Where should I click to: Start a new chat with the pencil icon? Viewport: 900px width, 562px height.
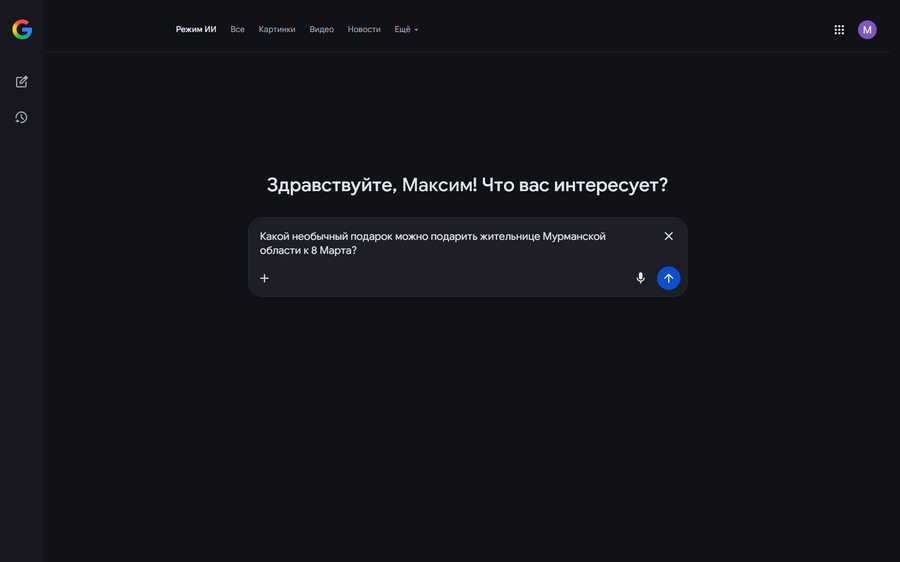[21, 82]
